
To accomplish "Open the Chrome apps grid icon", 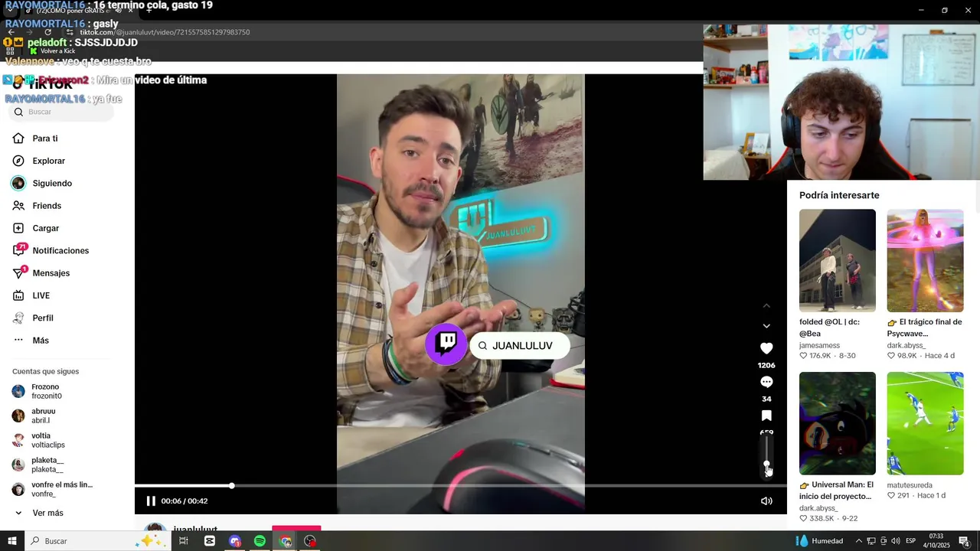I will (10, 51).
